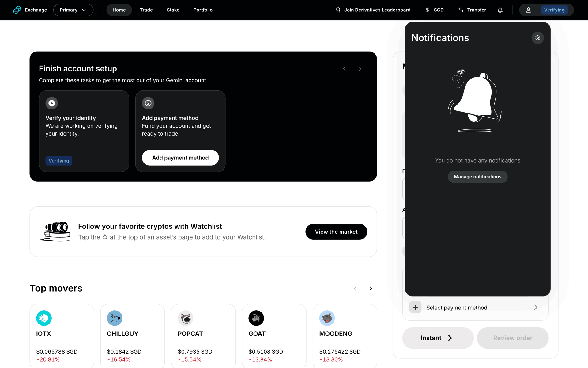Click the -13.30% change value
The image size is (588, 368).
click(x=331, y=359)
